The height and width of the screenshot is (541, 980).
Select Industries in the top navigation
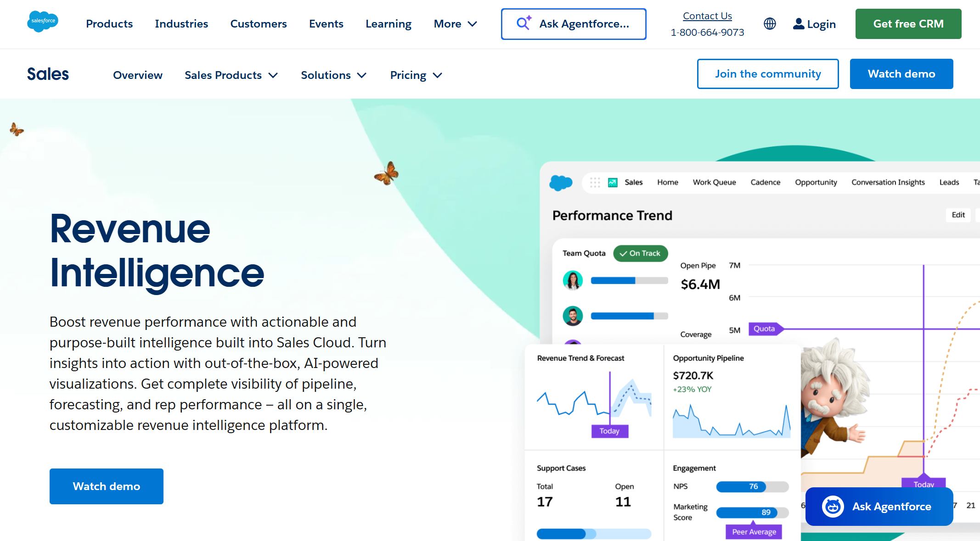coord(181,23)
